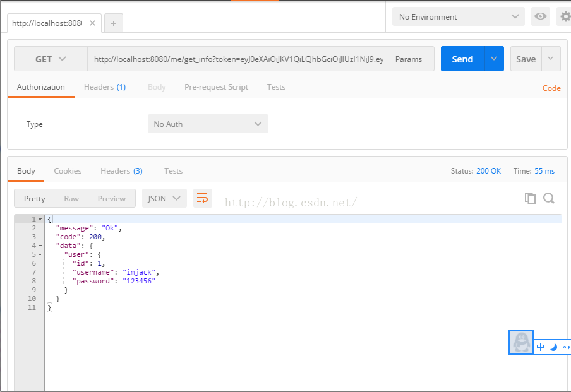This screenshot has width=571, height=392.
Task: Click the "id": 1 line
Action: pyautogui.click(x=88, y=263)
